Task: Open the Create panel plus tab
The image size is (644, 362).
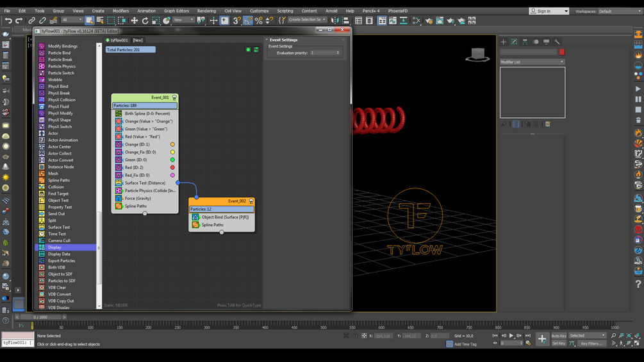Action: tap(504, 42)
